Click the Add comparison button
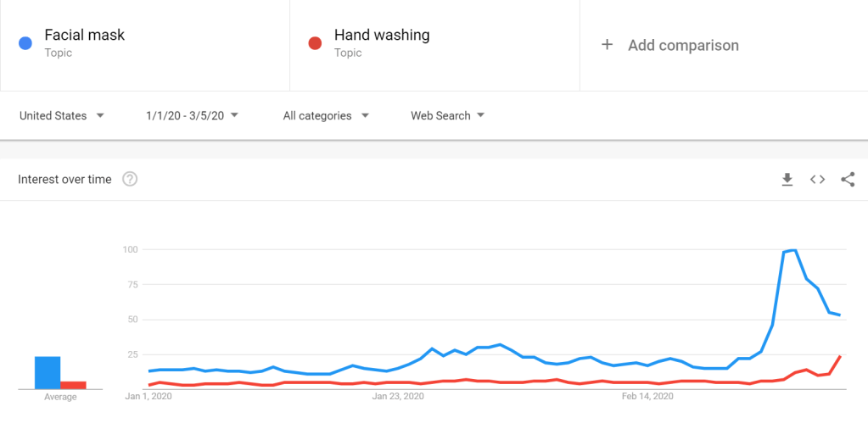This screenshot has width=868, height=429. [x=683, y=45]
